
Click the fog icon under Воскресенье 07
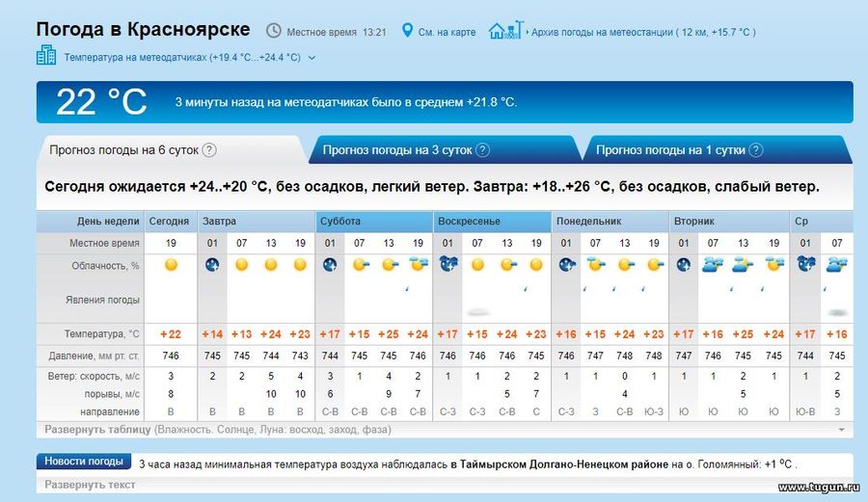[477, 313]
